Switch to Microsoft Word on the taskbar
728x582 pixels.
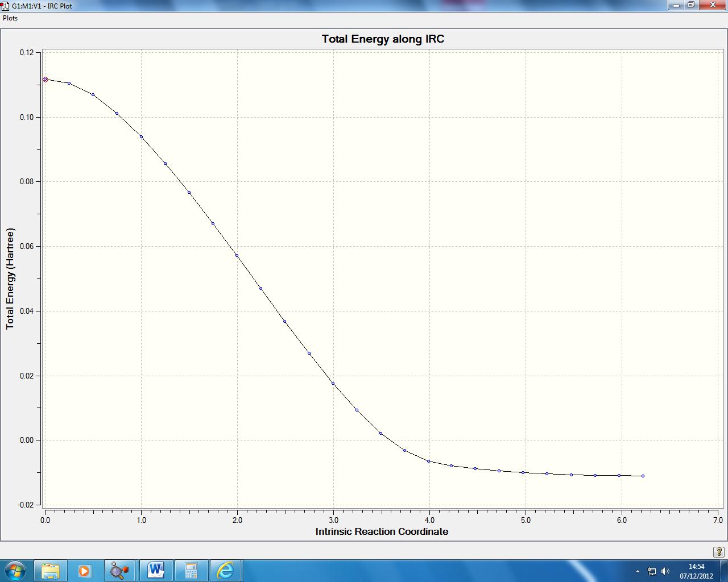(155, 570)
